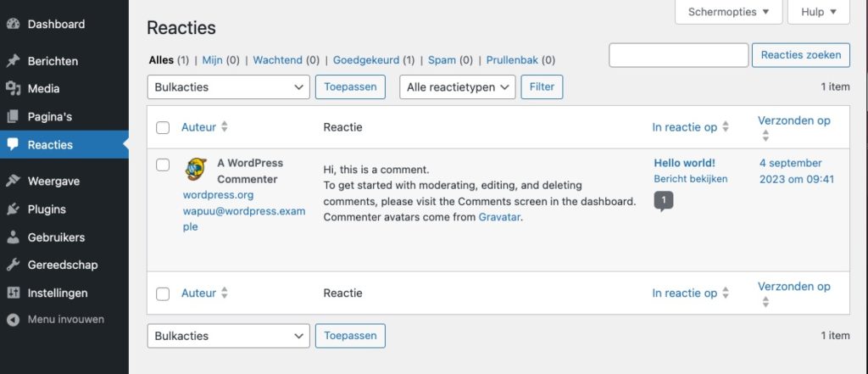Click the comment search input field

click(x=678, y=55)
